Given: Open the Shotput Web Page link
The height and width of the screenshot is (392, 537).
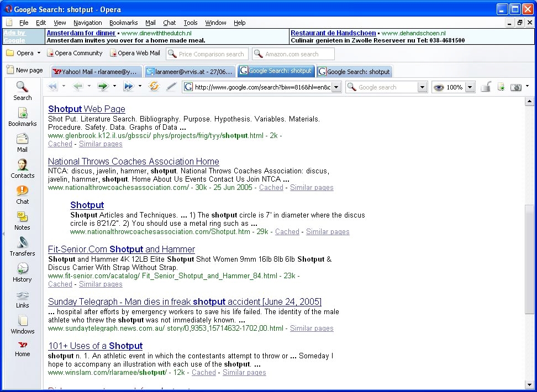Looking at the screenshot, I should [x=87, y=109].
